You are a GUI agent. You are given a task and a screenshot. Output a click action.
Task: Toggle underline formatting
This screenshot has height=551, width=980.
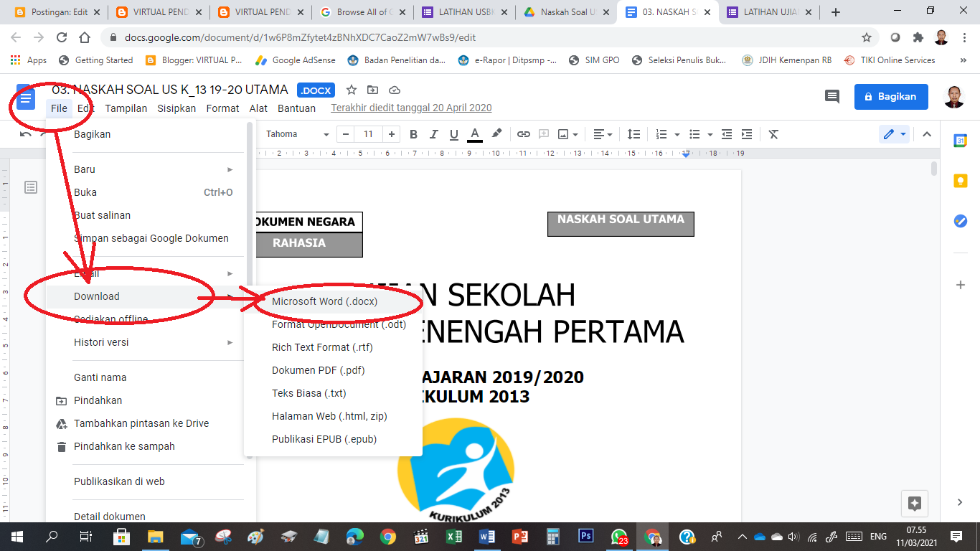pos(453,134)
